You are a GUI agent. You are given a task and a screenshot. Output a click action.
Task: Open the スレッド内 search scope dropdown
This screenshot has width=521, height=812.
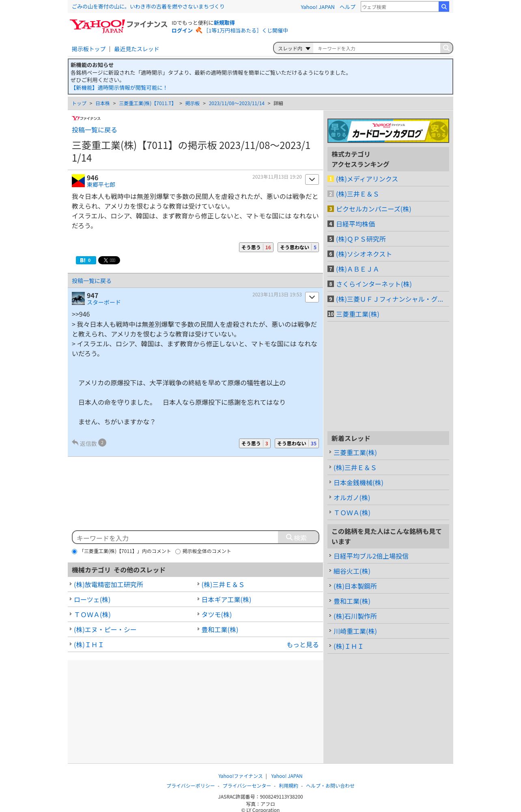coord(294,48)
